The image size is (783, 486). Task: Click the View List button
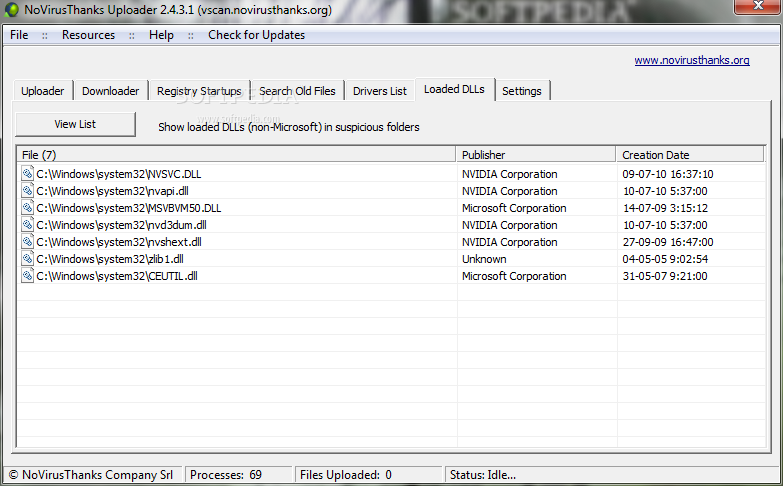click(x=75, y=124)
